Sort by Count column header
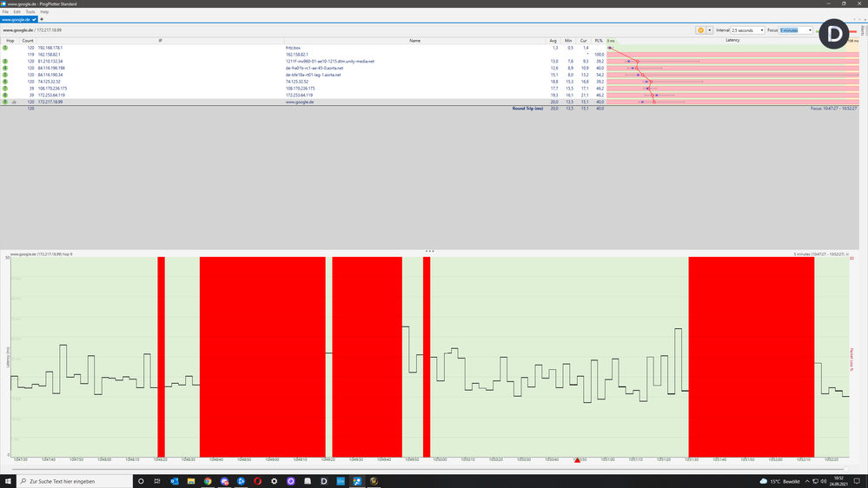868x488 pixels. pyautogui.click(x=28, y=41)
